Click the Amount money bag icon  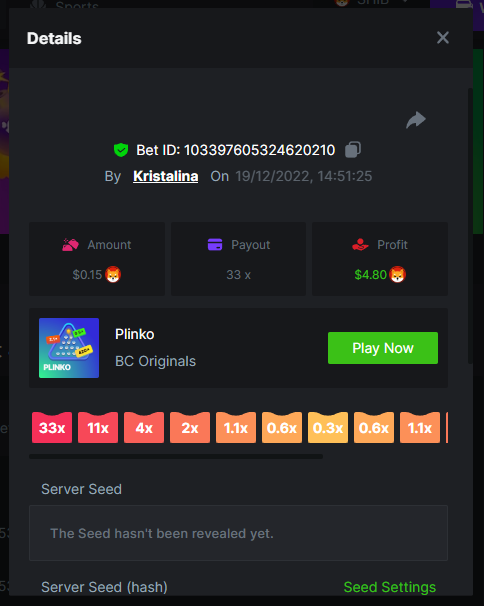tap(70, 245)
